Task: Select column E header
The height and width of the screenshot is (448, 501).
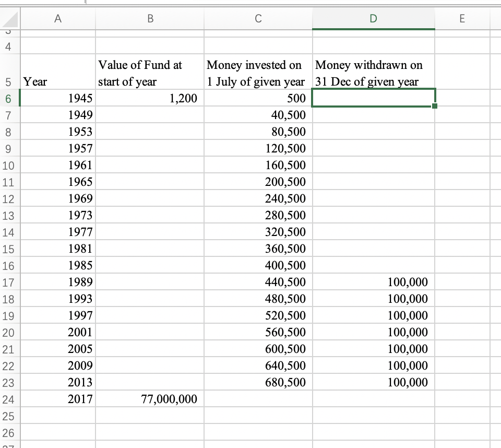Action: pyautogui.click(x=462, y=19)
